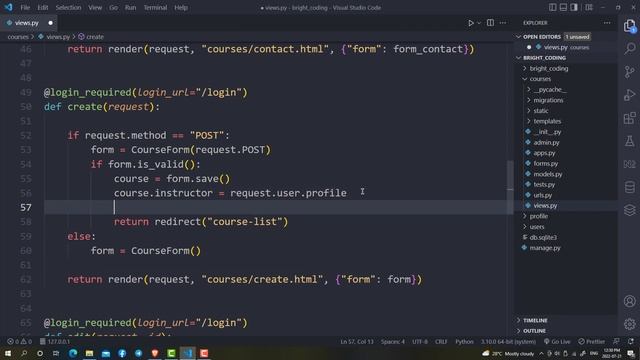Open Windows taskbar search

point(24,353)
